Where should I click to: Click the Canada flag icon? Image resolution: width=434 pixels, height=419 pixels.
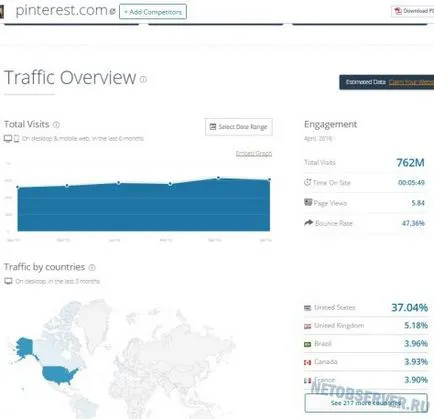(x=307, y=362)
